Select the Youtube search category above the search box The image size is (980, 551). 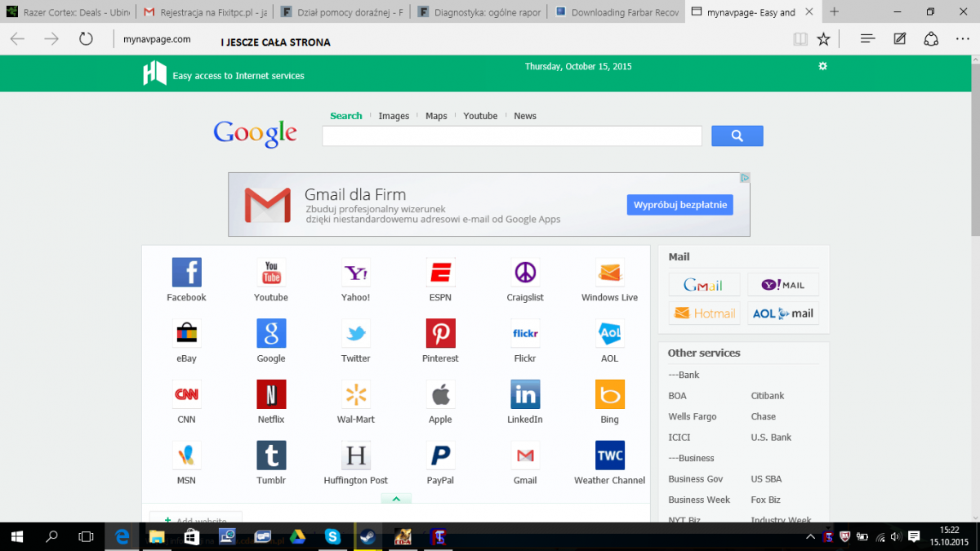point(480,116)
